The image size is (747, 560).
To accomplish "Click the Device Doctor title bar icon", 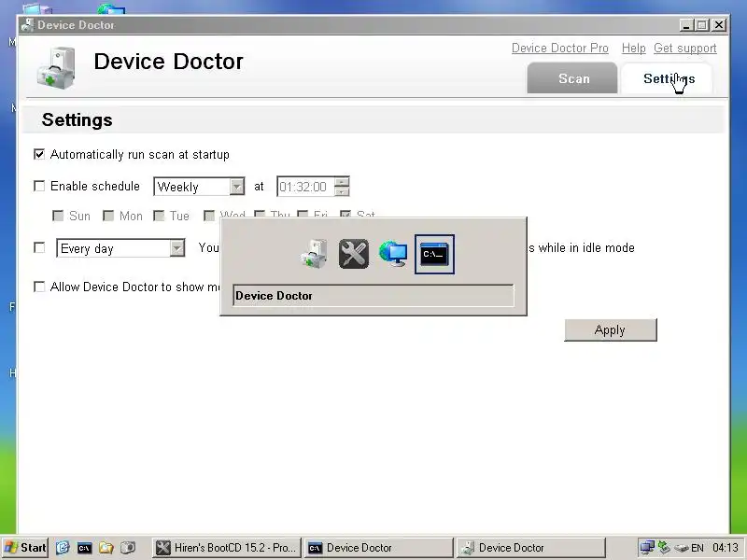I will click(x=28, y=25).
